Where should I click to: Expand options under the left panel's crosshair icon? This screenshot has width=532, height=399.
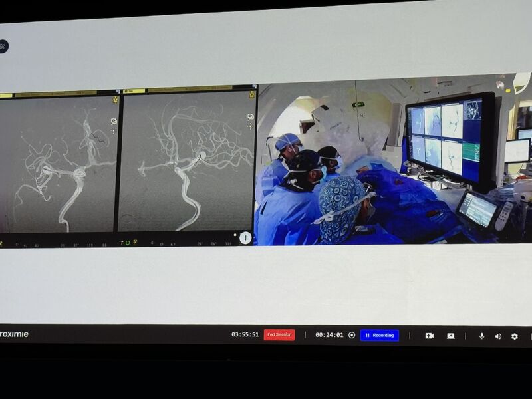pyautogui.click(x=113, y=130)
